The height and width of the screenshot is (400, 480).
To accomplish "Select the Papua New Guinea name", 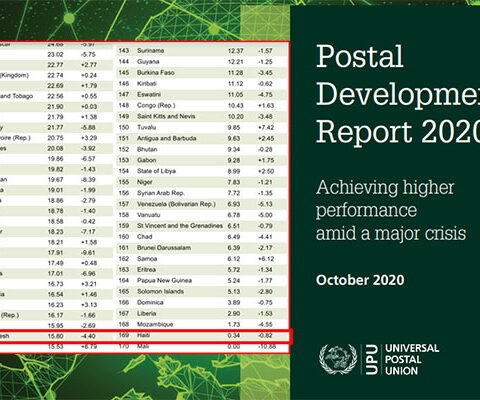I will click(x=164, y=280).
